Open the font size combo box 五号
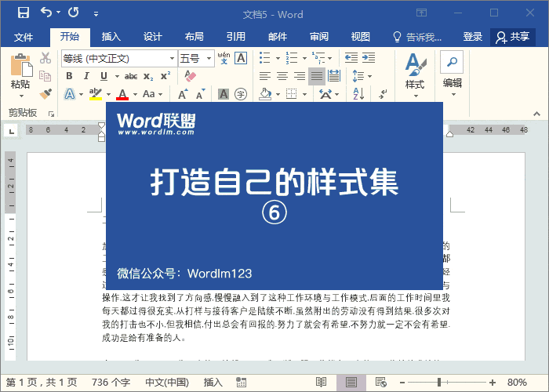 tap(196, 58)
